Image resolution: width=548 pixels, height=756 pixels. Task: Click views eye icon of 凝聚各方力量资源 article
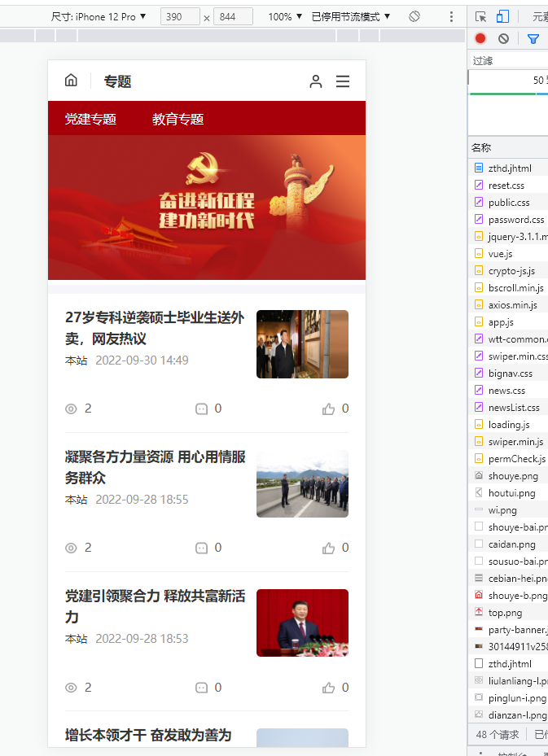tap(71, 548)
